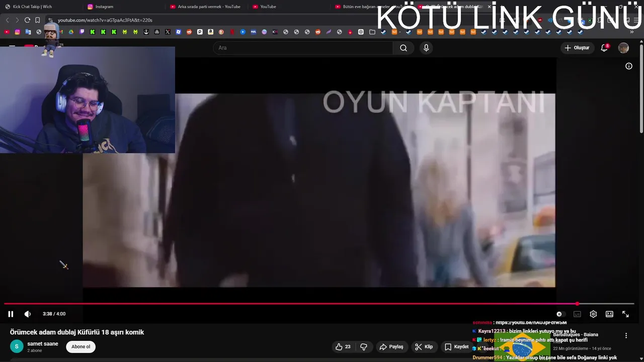The height and width of the screenshot is (362, 644).
Task: Open YouTube bookmark in bookmarks bar
Action: tap(7, 32)
